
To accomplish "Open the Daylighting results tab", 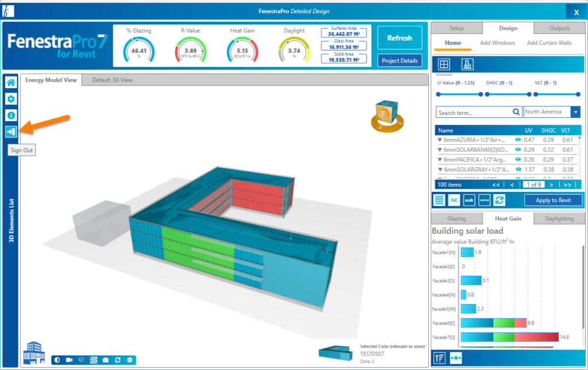I will tap(559, 218).
